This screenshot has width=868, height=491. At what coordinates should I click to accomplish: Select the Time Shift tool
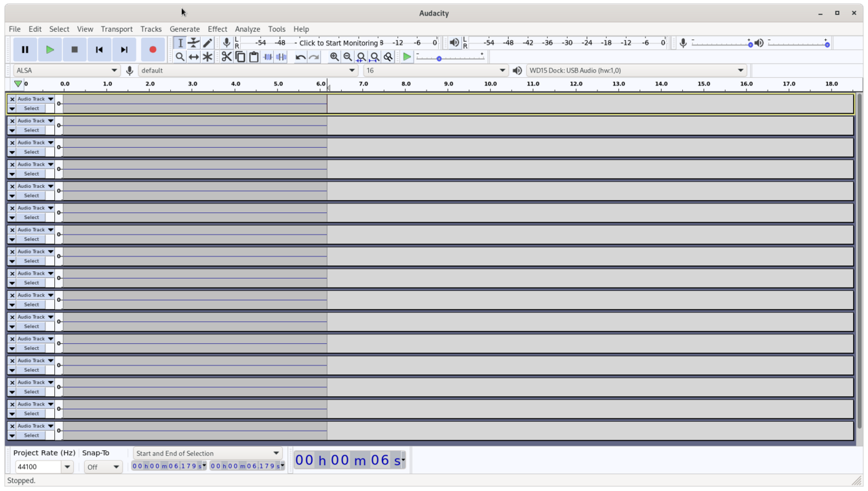tap(194, 57)
